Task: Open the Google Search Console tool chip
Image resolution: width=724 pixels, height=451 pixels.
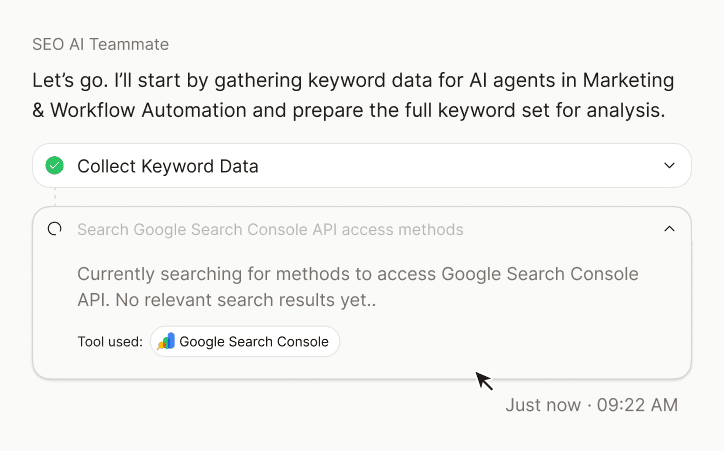Action: click(245, 341)
